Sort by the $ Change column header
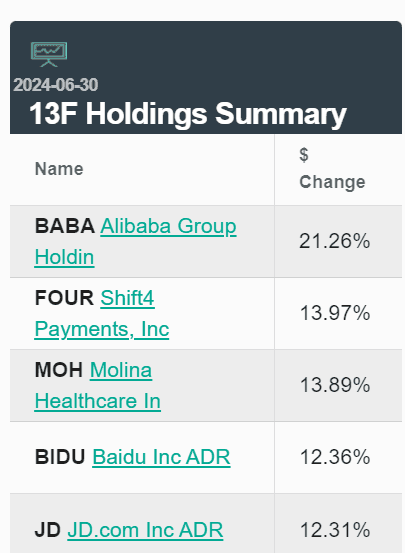 coord(332,169)
